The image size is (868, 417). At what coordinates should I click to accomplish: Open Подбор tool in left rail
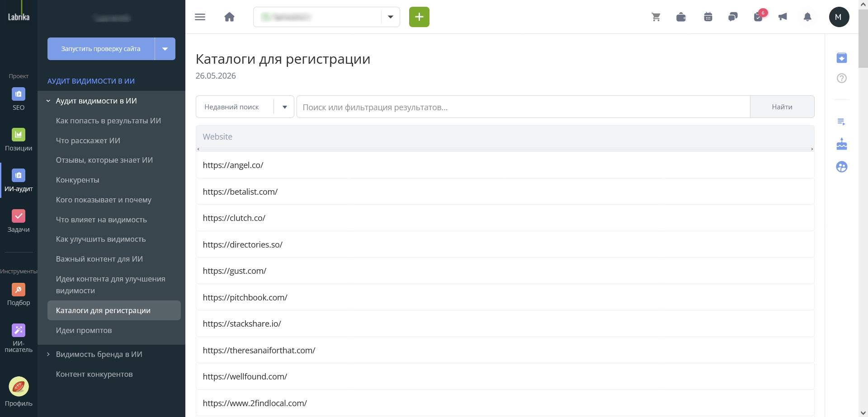(x=19, y=295)
